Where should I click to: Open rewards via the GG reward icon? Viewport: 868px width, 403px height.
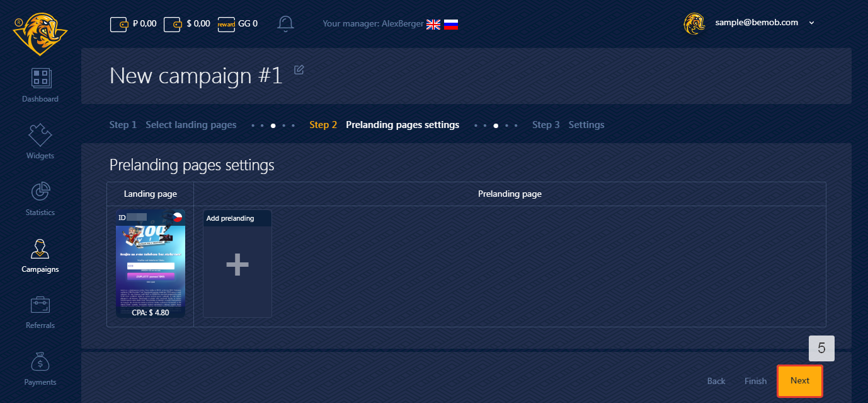click(x=226, y=23)
